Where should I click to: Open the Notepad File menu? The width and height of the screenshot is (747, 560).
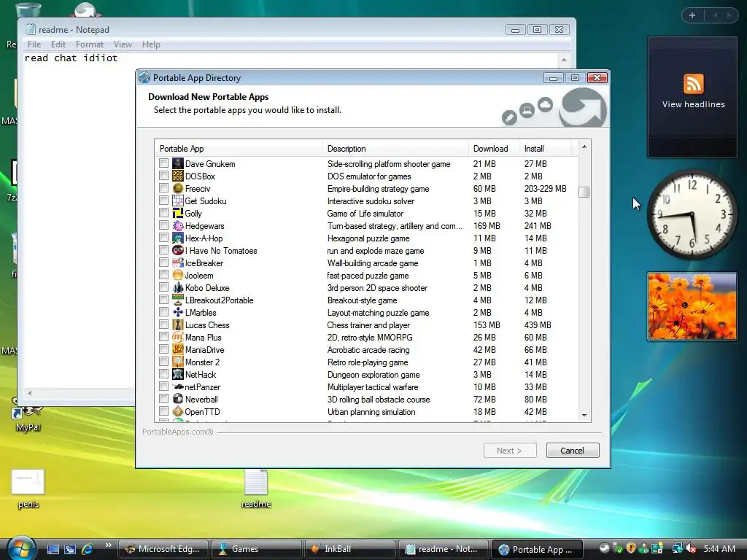(x=34, y=44)
